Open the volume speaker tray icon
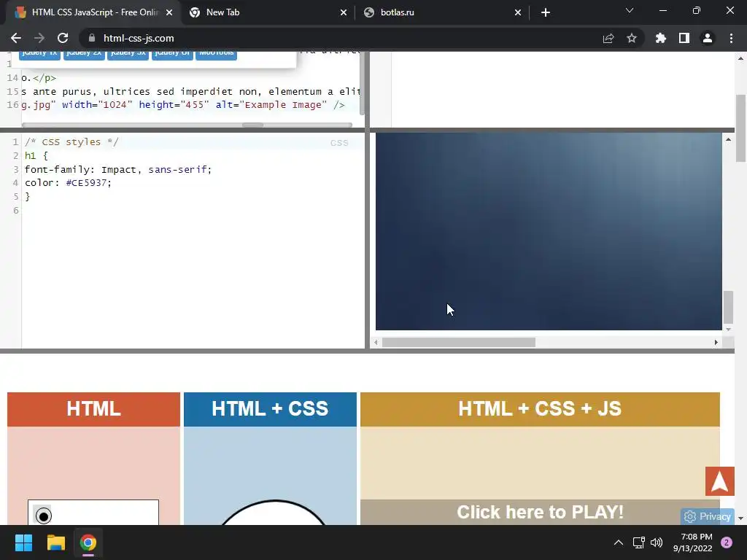This screenshot has height=560, width=747. tap(657, 542)
